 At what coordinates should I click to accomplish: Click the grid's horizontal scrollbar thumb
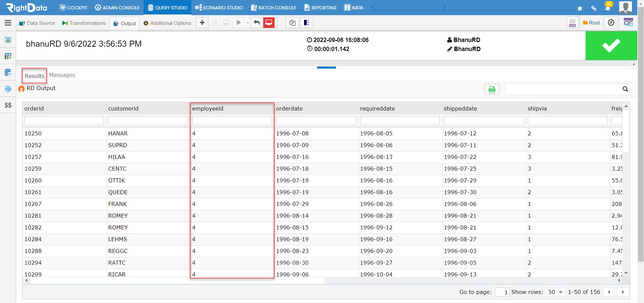[x=178, y=280]
